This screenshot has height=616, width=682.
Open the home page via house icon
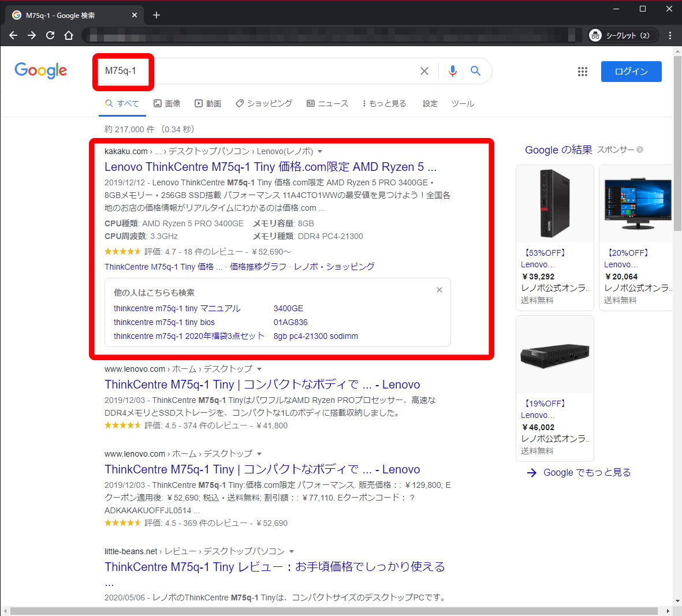[x=69, y=36]
